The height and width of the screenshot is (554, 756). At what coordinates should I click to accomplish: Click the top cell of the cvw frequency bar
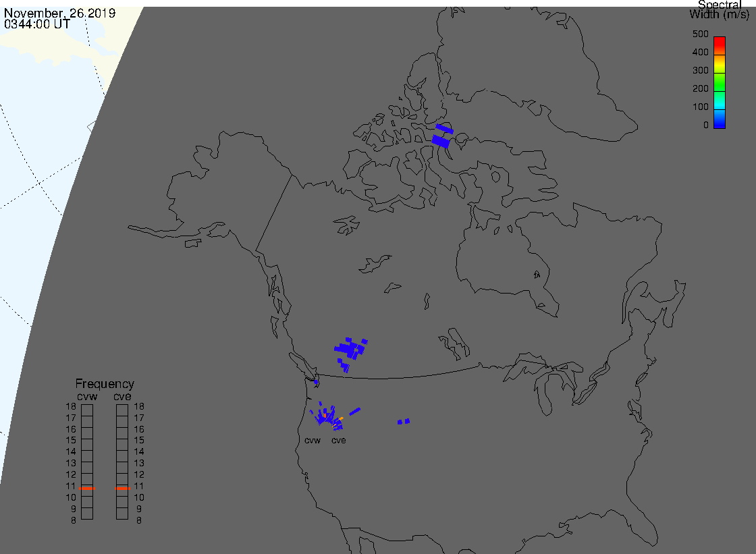[87, 410]
